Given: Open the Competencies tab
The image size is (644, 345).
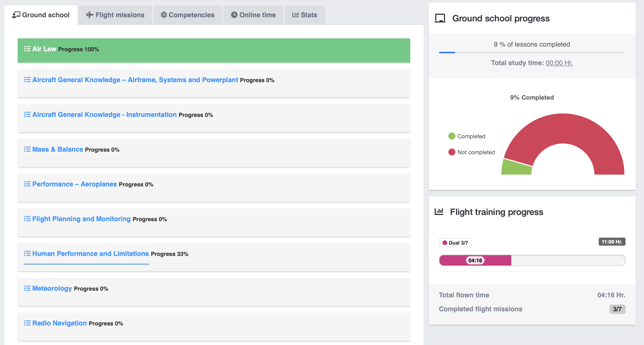Looking at the screenshot, I should (187, 15).
